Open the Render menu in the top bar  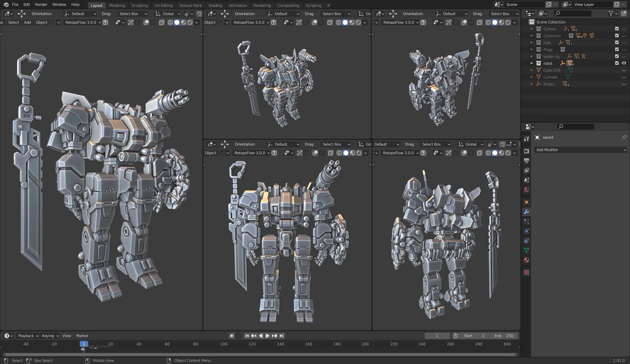(40, 4)
